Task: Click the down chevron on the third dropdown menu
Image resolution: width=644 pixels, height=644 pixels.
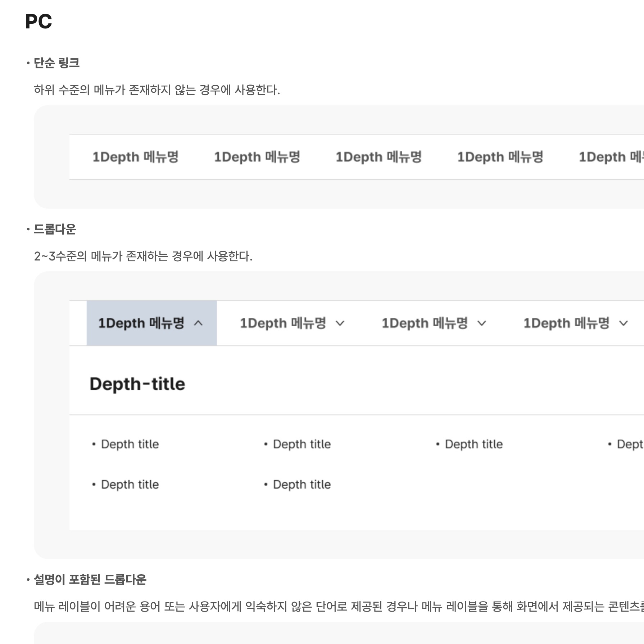Action: (x=481, y=323)
